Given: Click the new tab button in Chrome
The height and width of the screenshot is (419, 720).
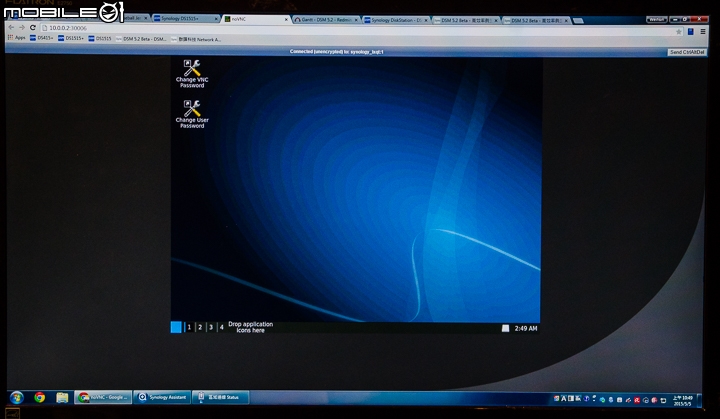Looking at the screenshot, I should coord(579,21).
